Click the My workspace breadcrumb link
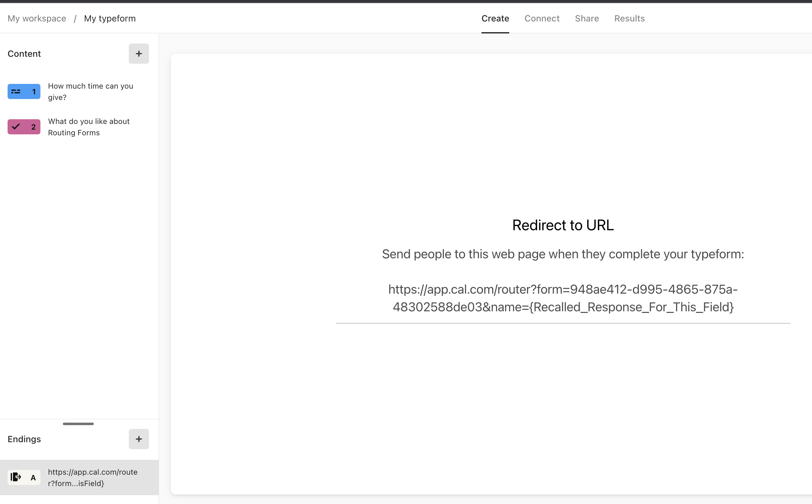The width and height of the screenshot is (812, 504). tap(37, 18)
